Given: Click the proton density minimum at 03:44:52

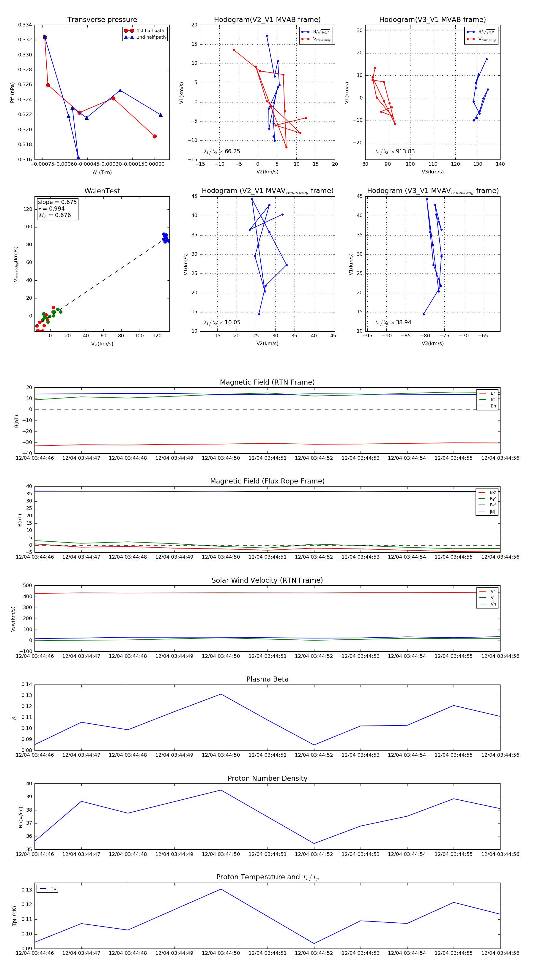Looking at the screenshot, I should (314, 843).
